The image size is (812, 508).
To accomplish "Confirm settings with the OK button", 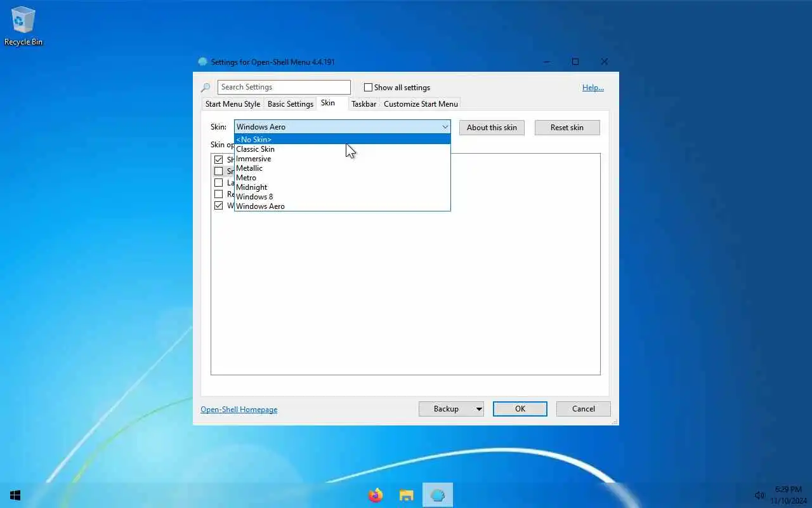I will point(520,409).
